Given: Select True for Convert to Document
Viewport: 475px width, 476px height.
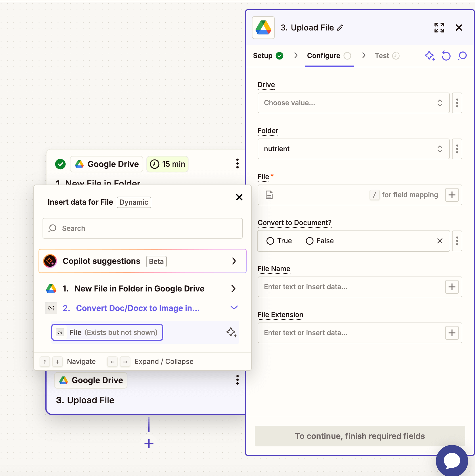Looking at the screenshot, I should tap(270, 241).
